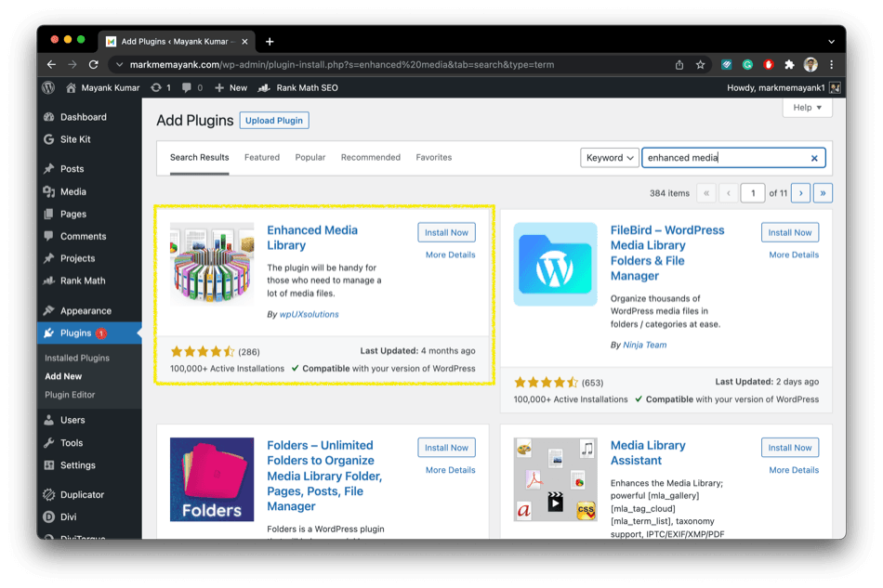Bookmark this page with the star icon

click(x=700, y=65)
